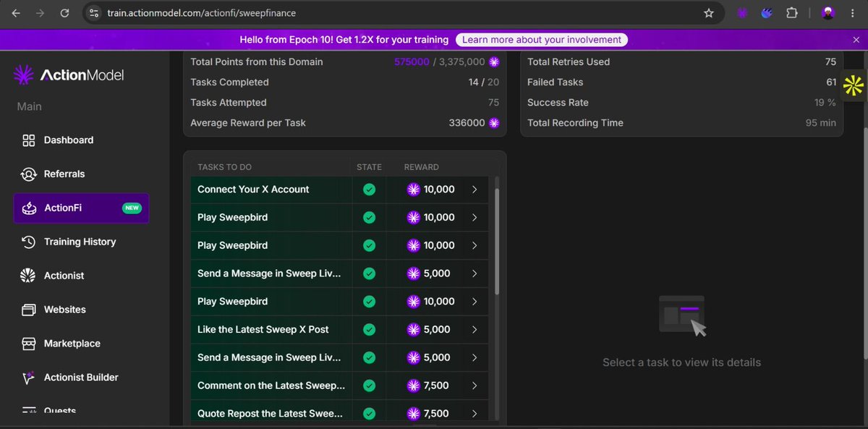Click the Main sidebar section label
The image size is (868, 429).
(x=30, y=107)
